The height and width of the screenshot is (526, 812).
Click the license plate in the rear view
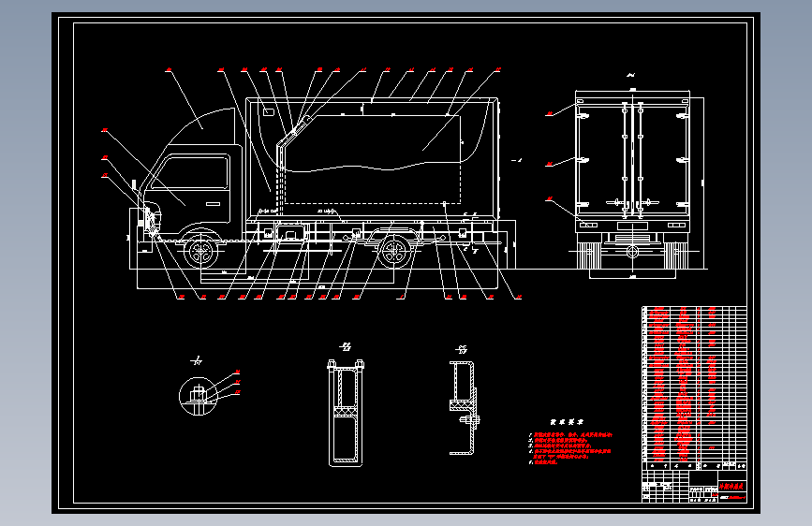[632, 226]
